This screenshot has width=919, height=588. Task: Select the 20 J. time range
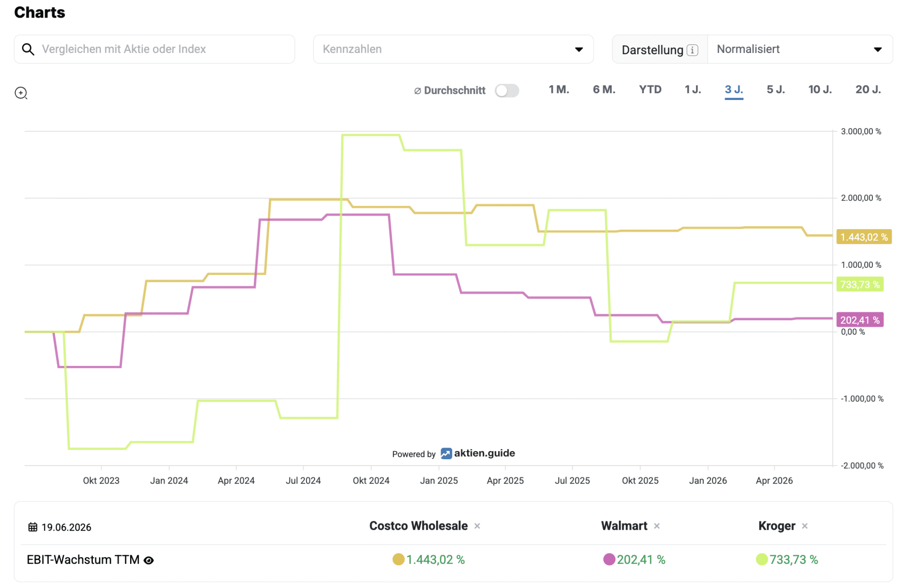[x=868, y=90]
